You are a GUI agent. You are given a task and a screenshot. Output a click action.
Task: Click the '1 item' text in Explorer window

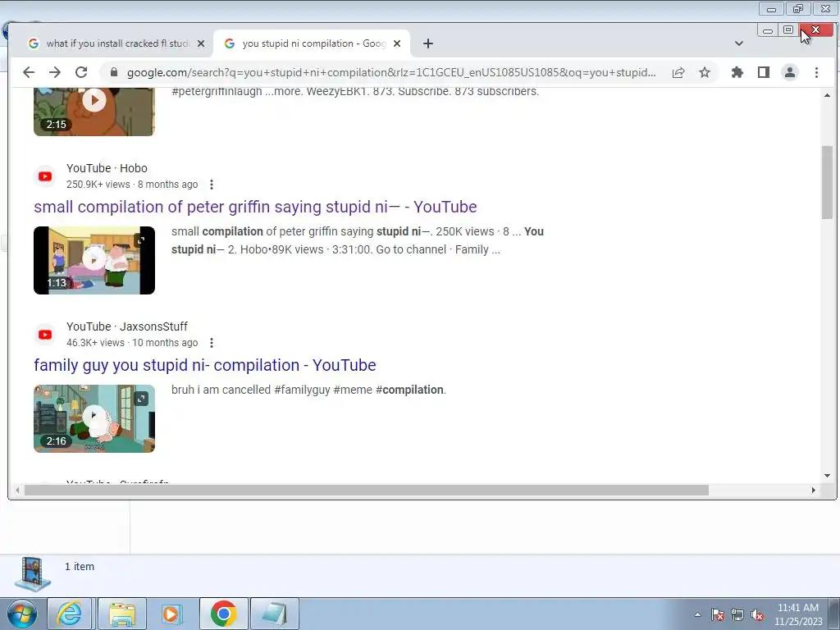pyautogui.click(x=80, y=566)
